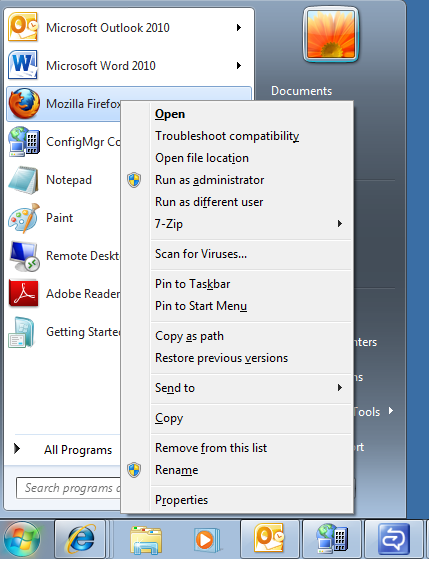The image size is (429, 561).
Task: Click the Outlook taskbar button
Action: [x=270, y=538]
